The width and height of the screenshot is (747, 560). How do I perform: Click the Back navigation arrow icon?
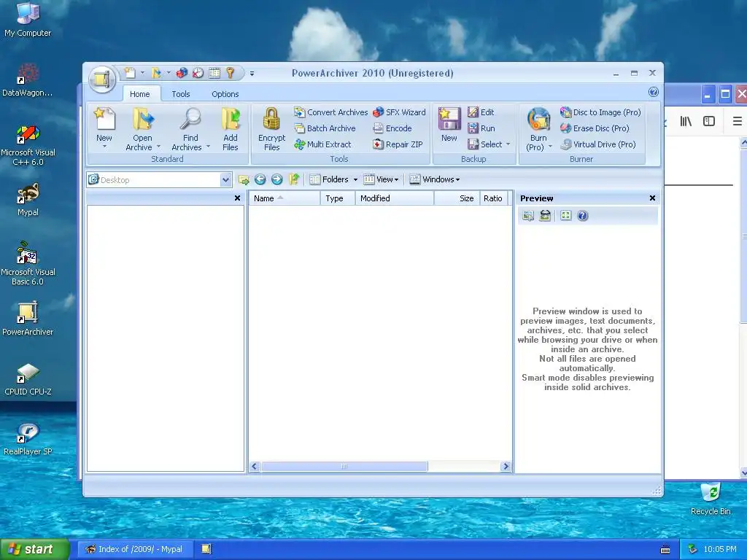pos(260,179)
